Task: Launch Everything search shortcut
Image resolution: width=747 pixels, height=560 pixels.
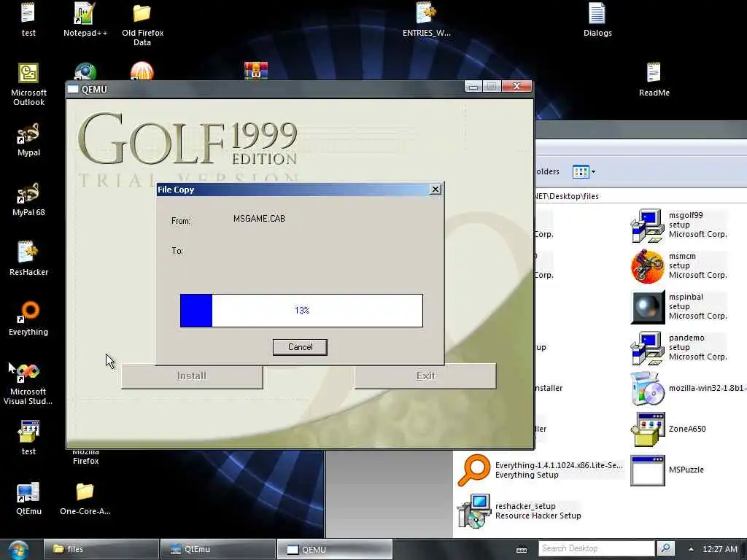Action: click(x=28, y=319)
